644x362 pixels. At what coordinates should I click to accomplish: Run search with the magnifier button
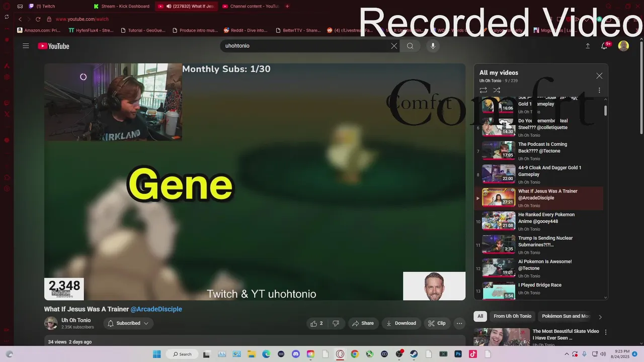410,46
